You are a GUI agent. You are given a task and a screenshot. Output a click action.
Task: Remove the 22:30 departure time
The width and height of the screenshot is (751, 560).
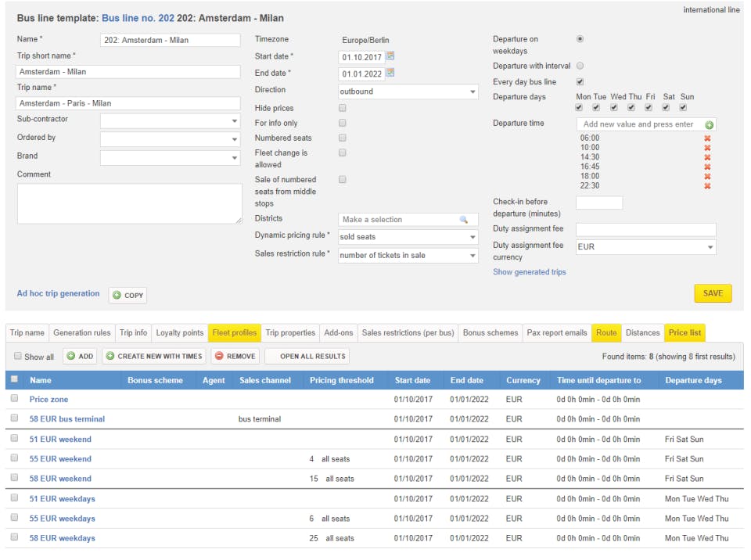tap(707, 186)
